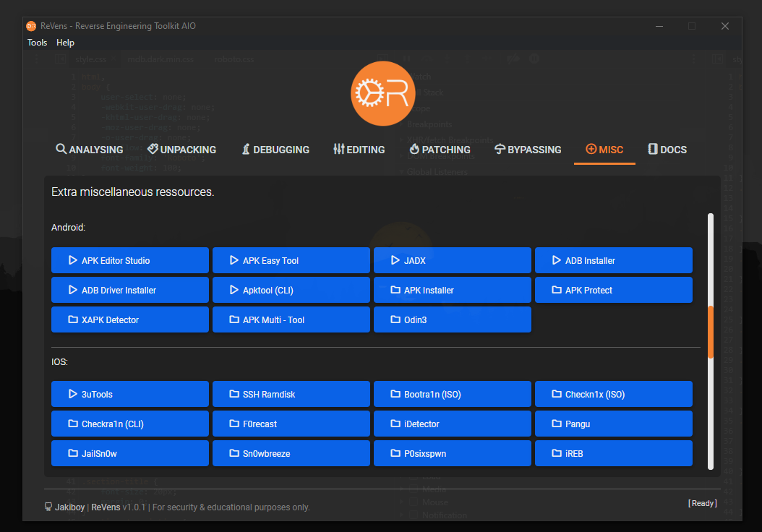Image resolution: width=762 pixels, height=532 pixels.
Task: Select the Editing tab
Action: coord(359,150)
